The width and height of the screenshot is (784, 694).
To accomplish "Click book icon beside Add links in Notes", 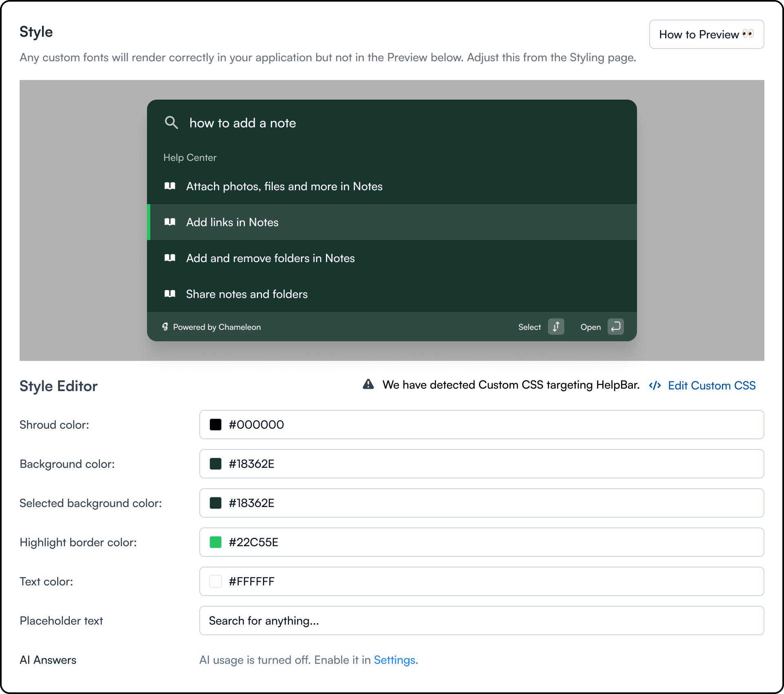I will click(x=170, y=222).
